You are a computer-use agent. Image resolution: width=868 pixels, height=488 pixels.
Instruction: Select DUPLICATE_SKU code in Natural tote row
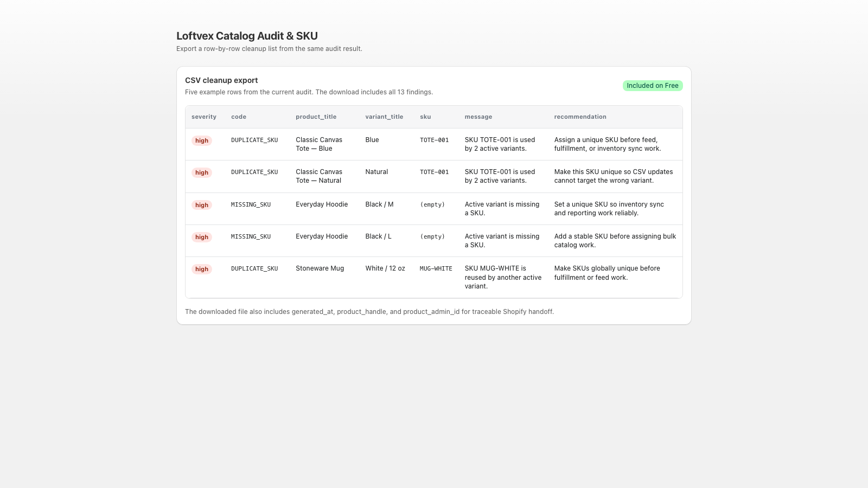click(x=254, y=172)
